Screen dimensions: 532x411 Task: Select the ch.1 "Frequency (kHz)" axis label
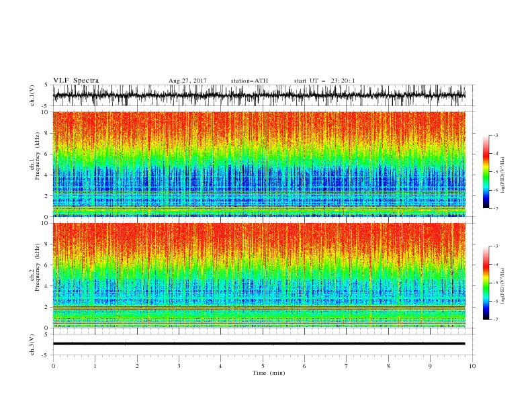pos(38,156)
